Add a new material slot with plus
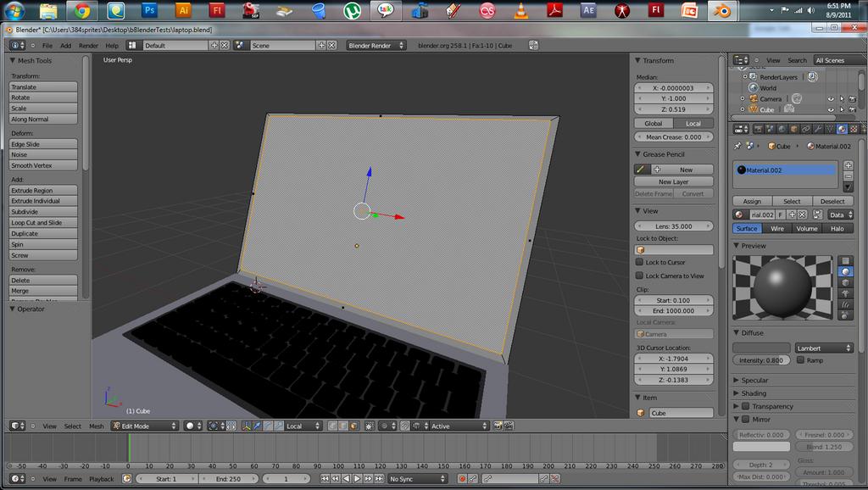868x490 pixels. [x=848, y=165]
